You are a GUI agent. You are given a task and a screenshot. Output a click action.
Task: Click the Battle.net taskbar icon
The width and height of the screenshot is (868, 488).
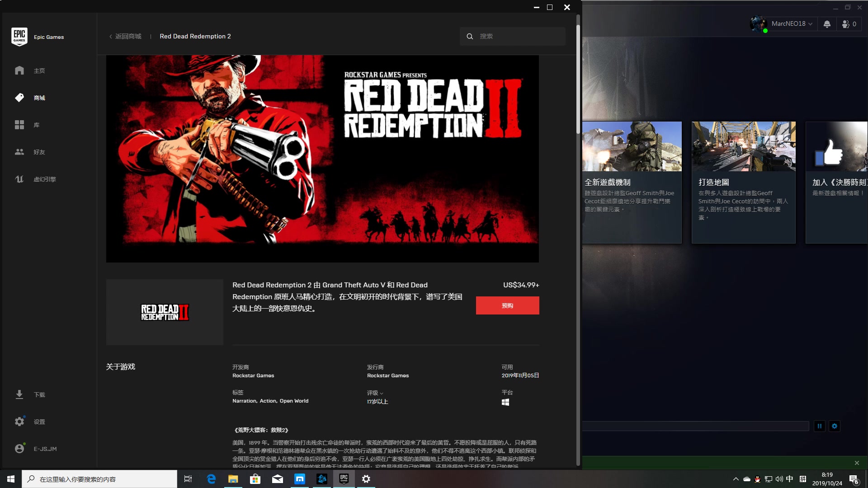(x=322, y=479)
